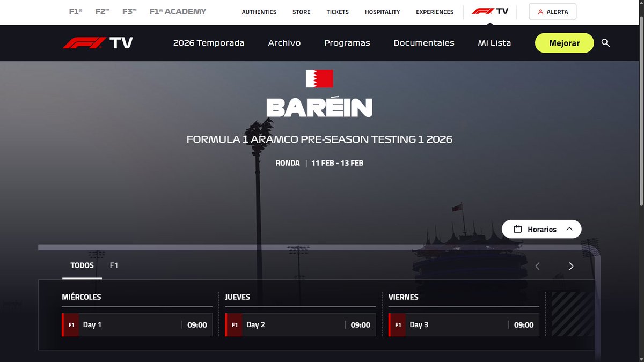Viewport: 644px width, 362px height.
Task: Open the F1 ACADEMY link
Action: point(178,10)
